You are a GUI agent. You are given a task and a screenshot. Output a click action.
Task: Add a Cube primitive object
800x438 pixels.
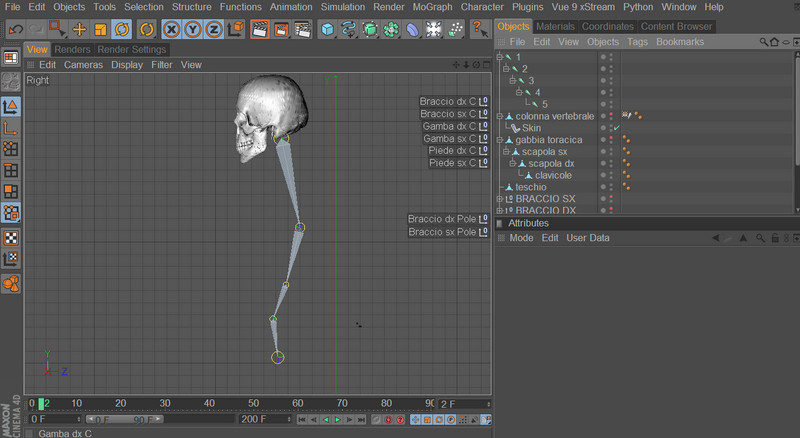(x=327, y=29)
